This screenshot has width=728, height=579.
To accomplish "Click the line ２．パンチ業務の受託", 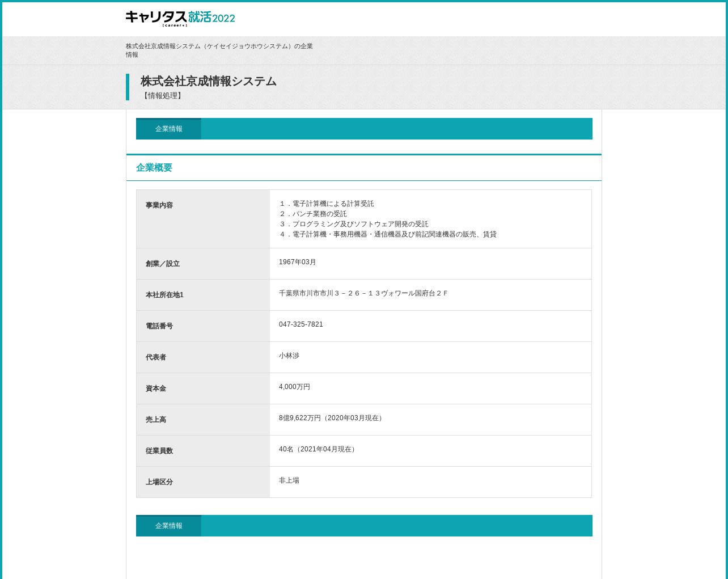I will click(313, 214).
